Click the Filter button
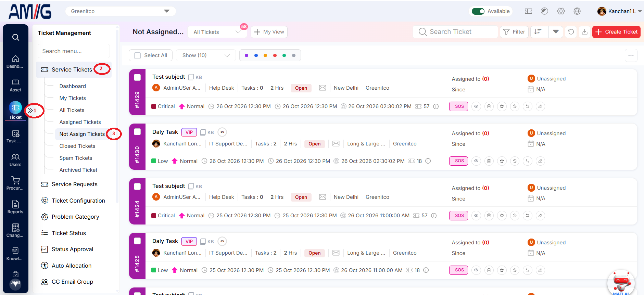 pos(514,32)
